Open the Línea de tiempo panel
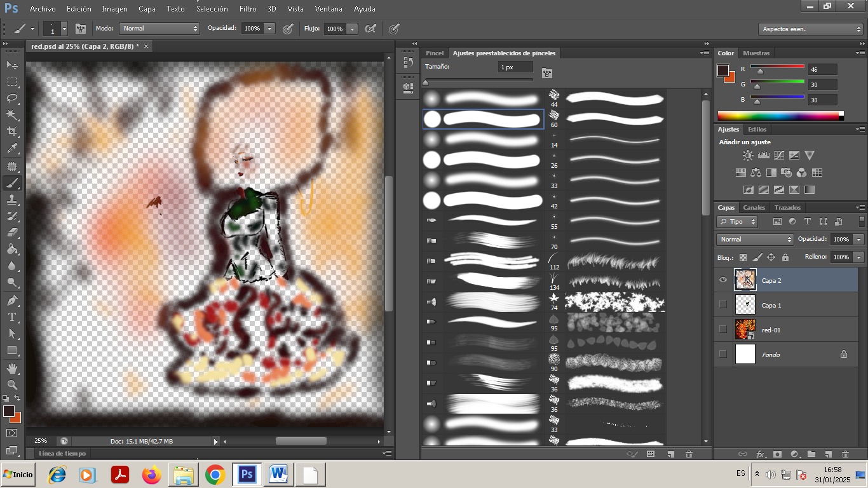868x488 pixels. (62, 453)
